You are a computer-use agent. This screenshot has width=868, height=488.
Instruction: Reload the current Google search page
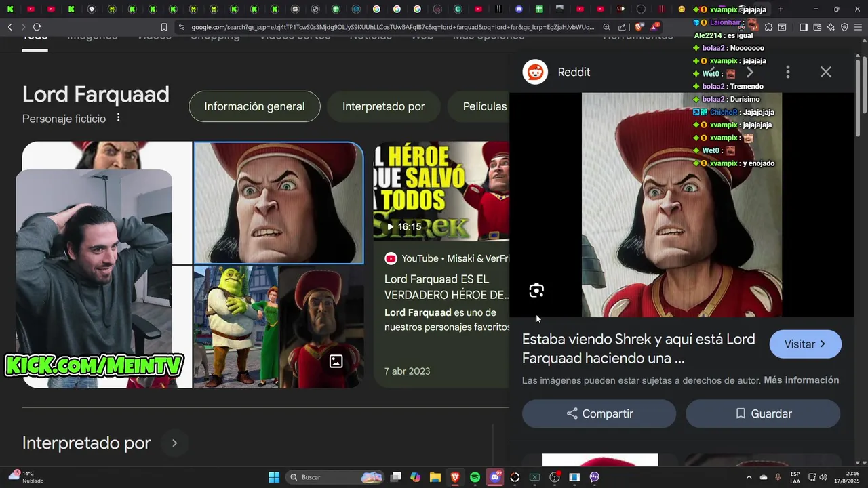[37, 27]
